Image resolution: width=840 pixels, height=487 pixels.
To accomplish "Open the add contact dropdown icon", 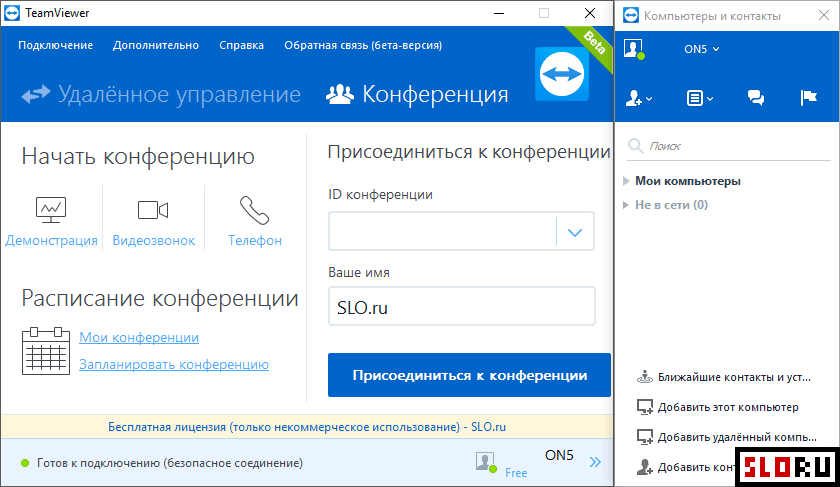I will click(x=639, y=98).
